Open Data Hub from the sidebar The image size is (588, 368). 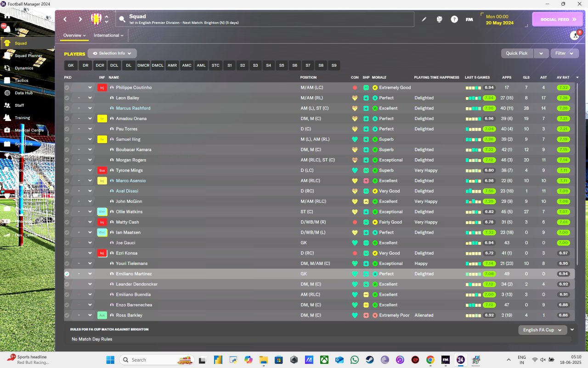(x=23, y=93)
